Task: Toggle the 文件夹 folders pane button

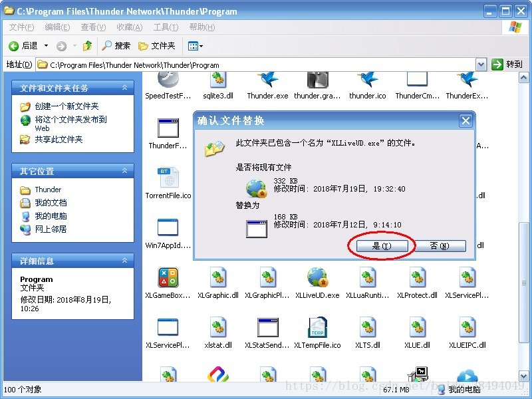Action: 157,46
